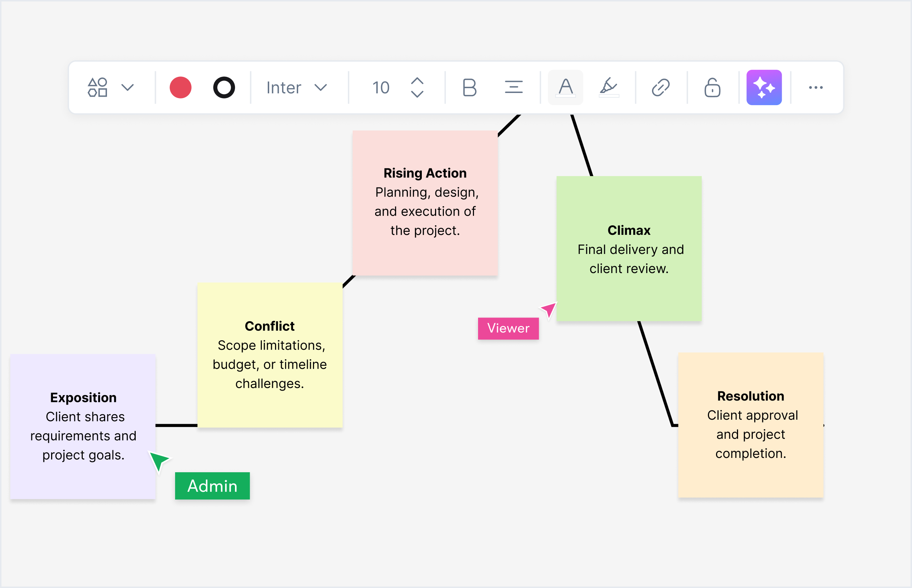This screenshot has height=588, width=912.
Task: Click the connector line between Exposition and Conflict
Action: (177, 425)
